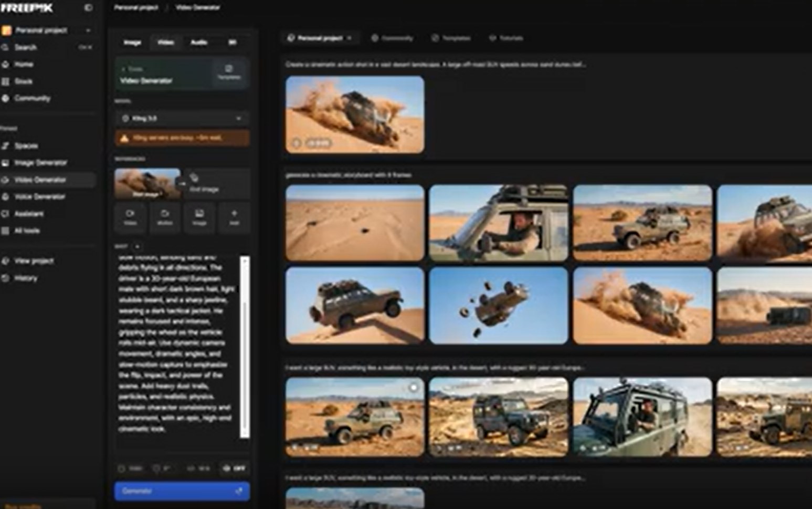Toggle the Shot option above the prompt
Screen dimensions: 812x509
click(x=136, y=246)
